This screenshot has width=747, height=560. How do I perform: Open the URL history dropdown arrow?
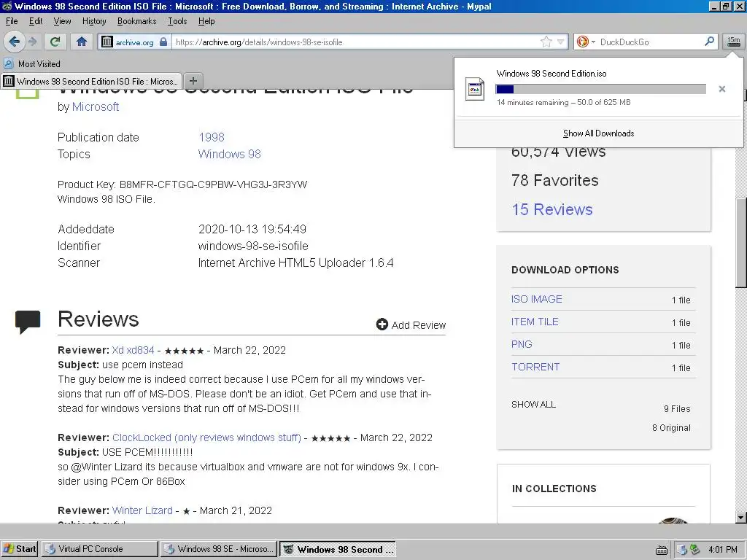561,42
